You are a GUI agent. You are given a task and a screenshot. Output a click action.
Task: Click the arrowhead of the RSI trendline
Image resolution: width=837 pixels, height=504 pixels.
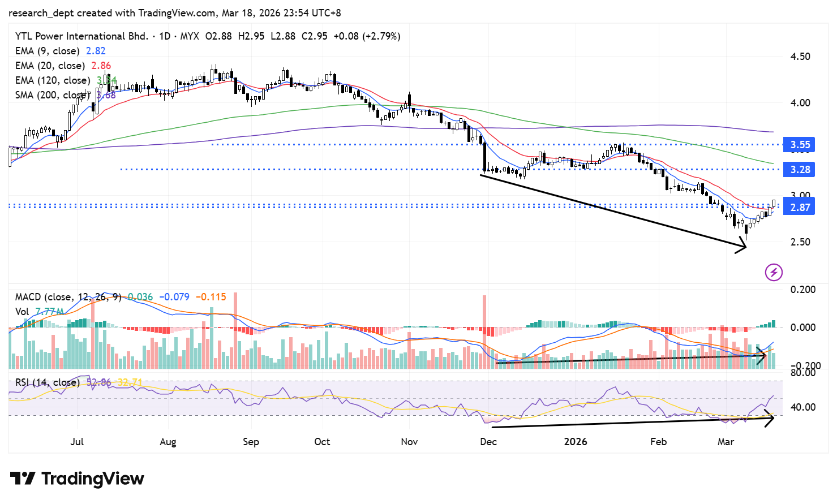[x=770, y=420]
